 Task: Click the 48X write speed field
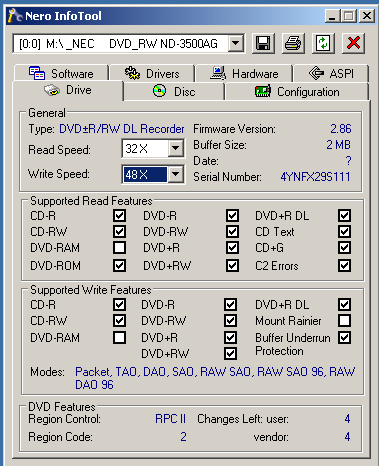(145, 174)
